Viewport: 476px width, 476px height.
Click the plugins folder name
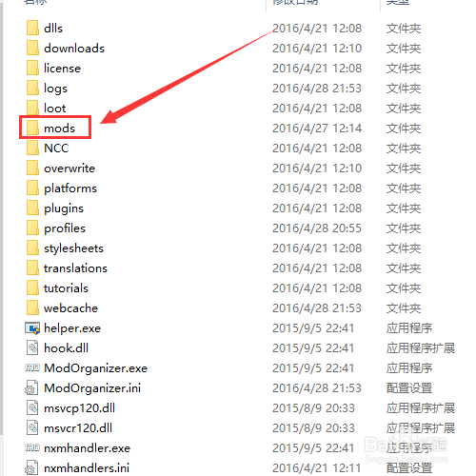click(x=64, y=208)
